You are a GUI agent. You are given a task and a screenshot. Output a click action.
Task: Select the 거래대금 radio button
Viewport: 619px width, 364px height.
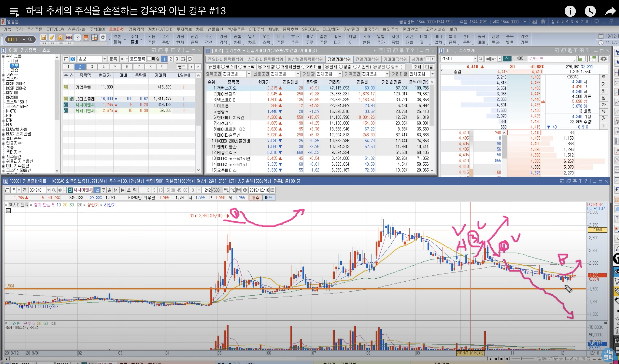(304, 67)
